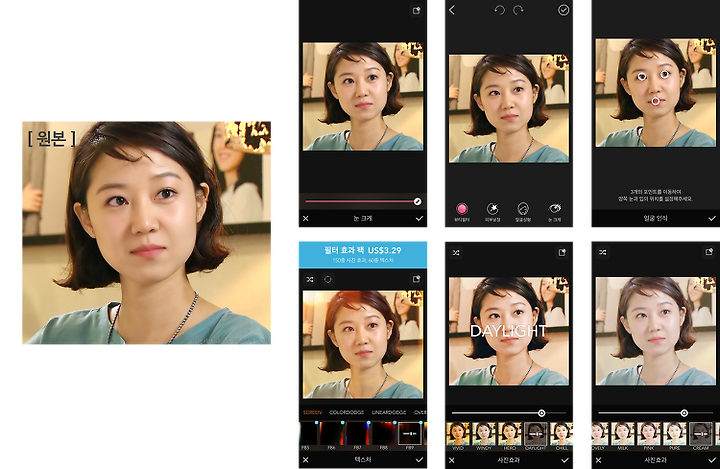Choose the PURE filter thumbnail
Image resolution: width=720 pixels, height=469 pixels.
[x=675, y=434]
